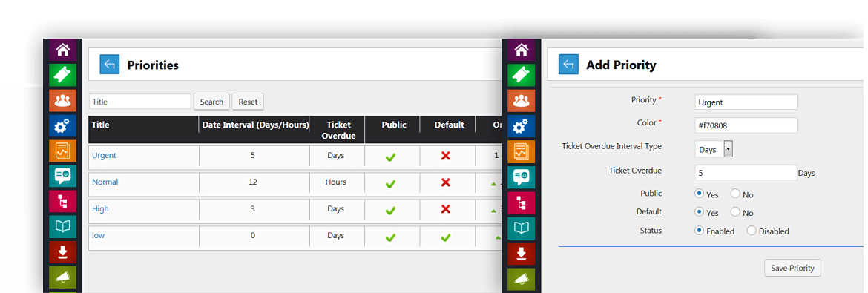
Task: Open the pink hierarchy departments icon in Priorities sidebar
Action: pyautogui.click(x=62, y=202)
